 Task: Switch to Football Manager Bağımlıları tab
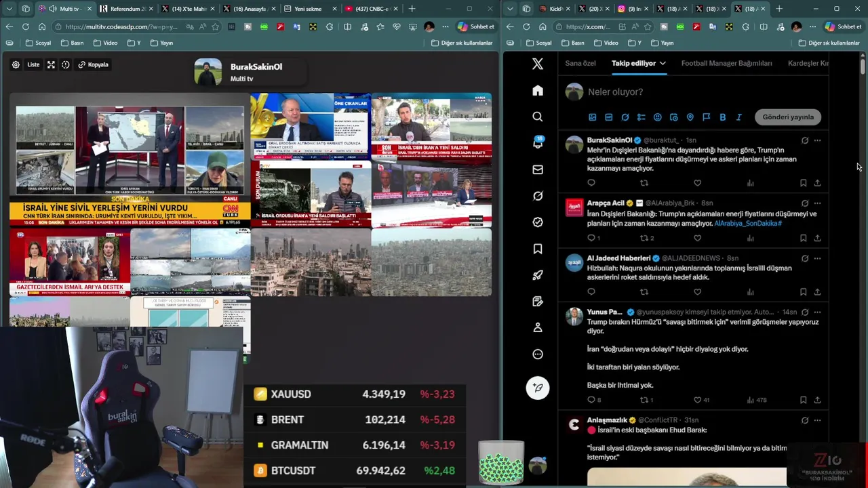click(x=726, y=63)
